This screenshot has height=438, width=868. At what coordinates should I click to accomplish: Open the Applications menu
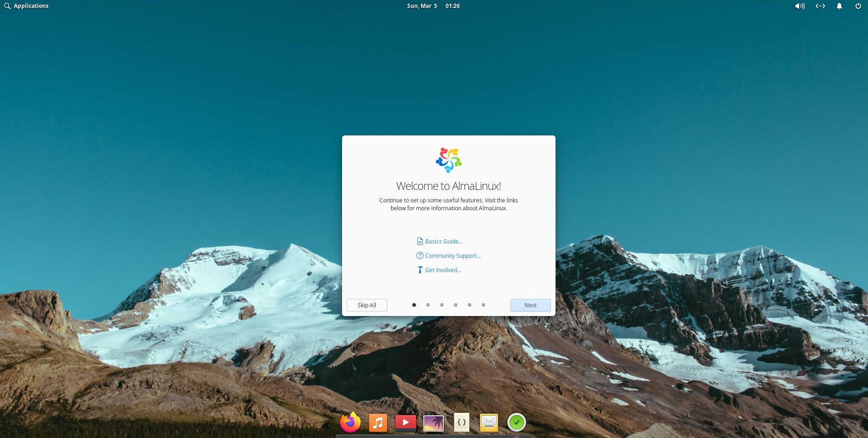point(26,6)
